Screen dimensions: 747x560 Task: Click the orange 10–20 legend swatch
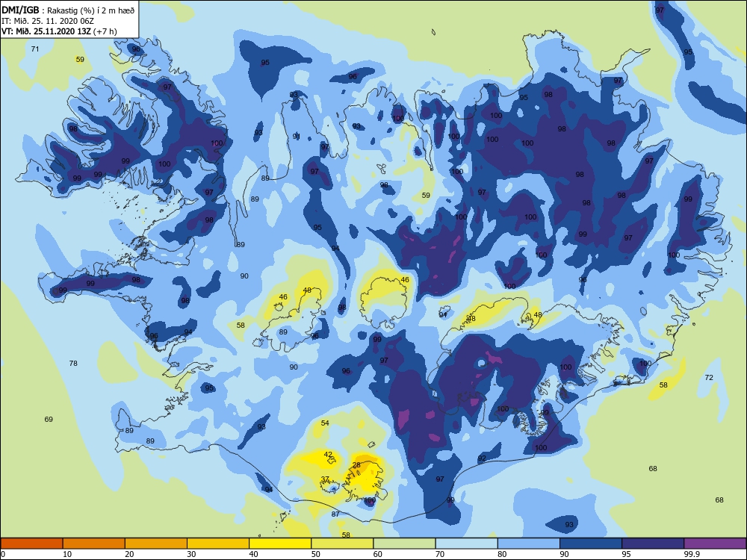(x=94, y=544)
